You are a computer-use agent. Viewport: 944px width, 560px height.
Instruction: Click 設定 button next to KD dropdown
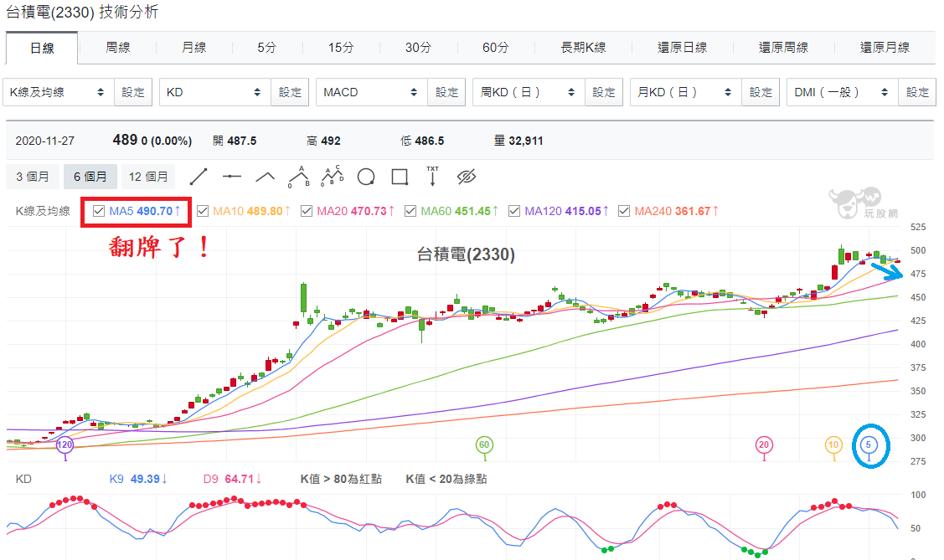(x=290, y=92)
